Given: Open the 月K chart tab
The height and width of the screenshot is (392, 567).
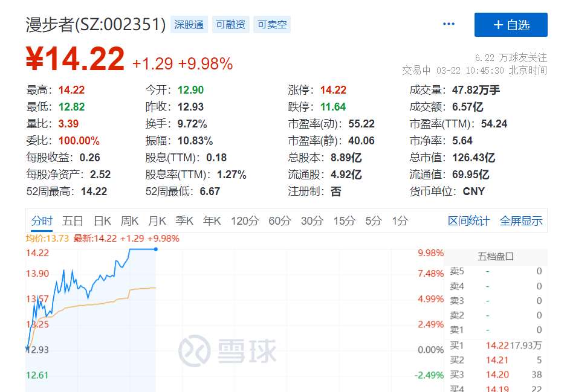Looking at the screenshot, I should coord(157,220).
